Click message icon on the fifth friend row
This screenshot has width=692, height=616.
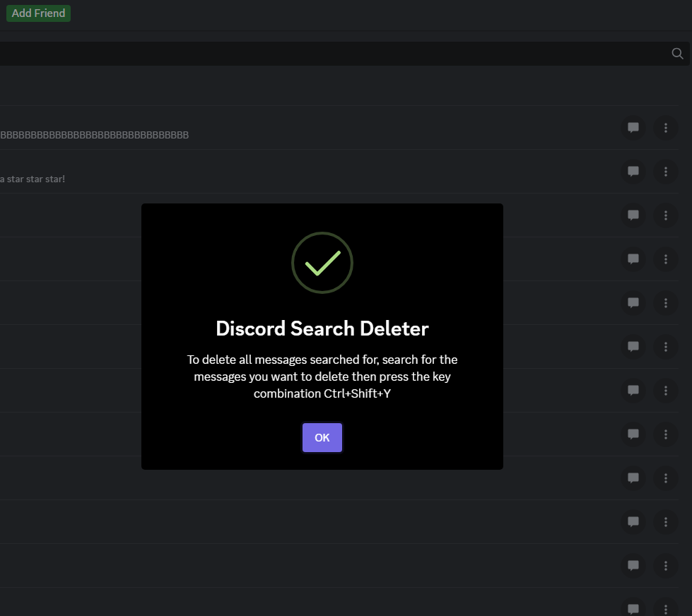pos(633,303)
